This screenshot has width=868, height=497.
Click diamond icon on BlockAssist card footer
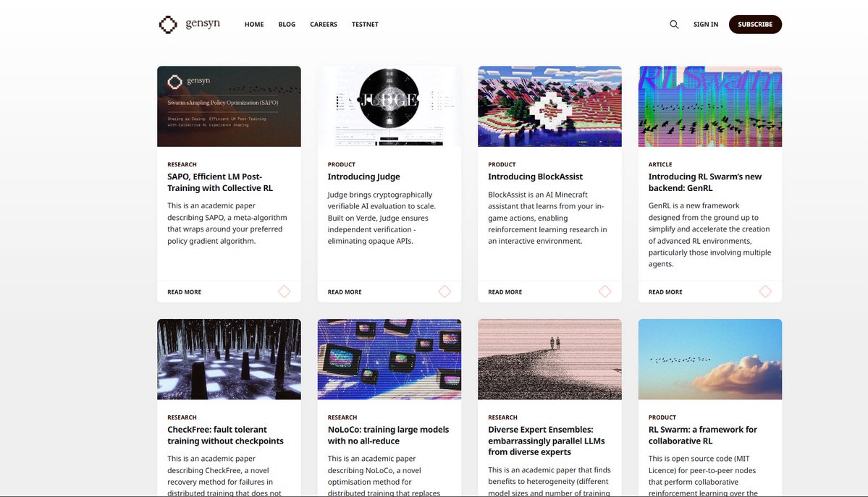(x=605, y=292)
